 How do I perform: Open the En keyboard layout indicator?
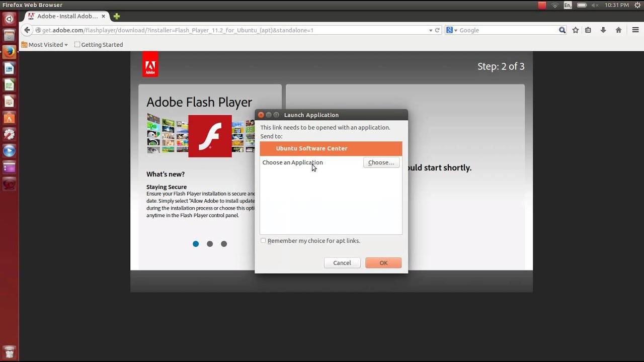point(568,5)
